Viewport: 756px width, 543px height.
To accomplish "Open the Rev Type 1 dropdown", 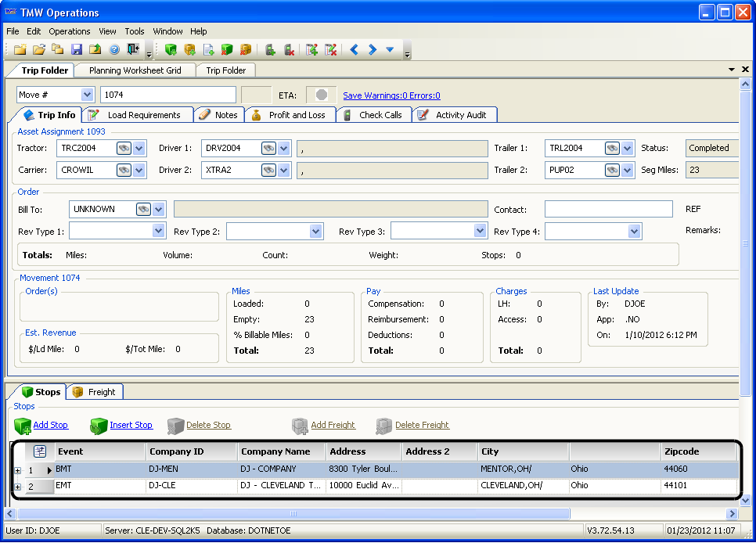I will tap(159, 232).
